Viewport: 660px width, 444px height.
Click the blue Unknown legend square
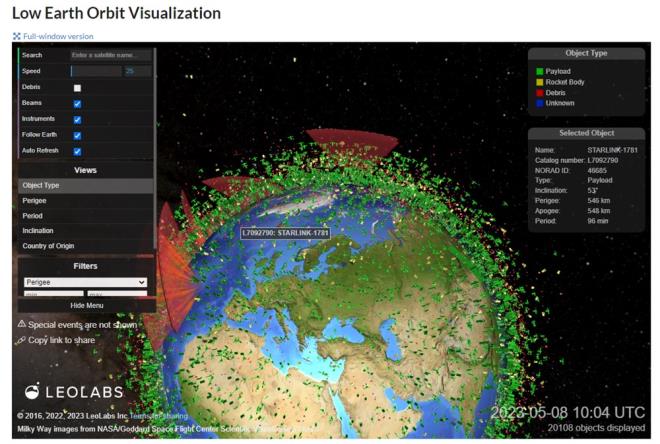coord(540,103)
